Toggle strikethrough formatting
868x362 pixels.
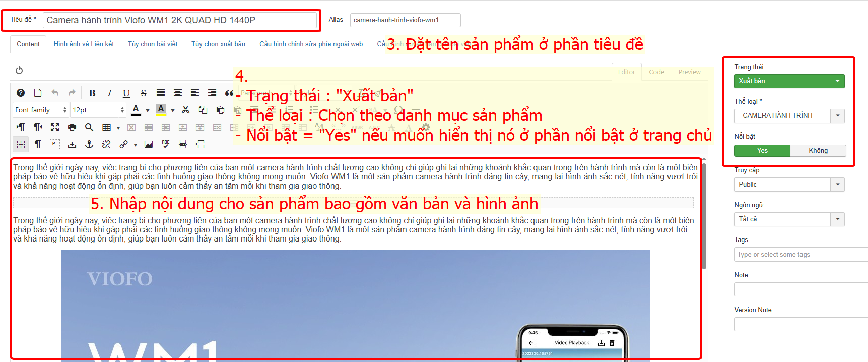144,93
